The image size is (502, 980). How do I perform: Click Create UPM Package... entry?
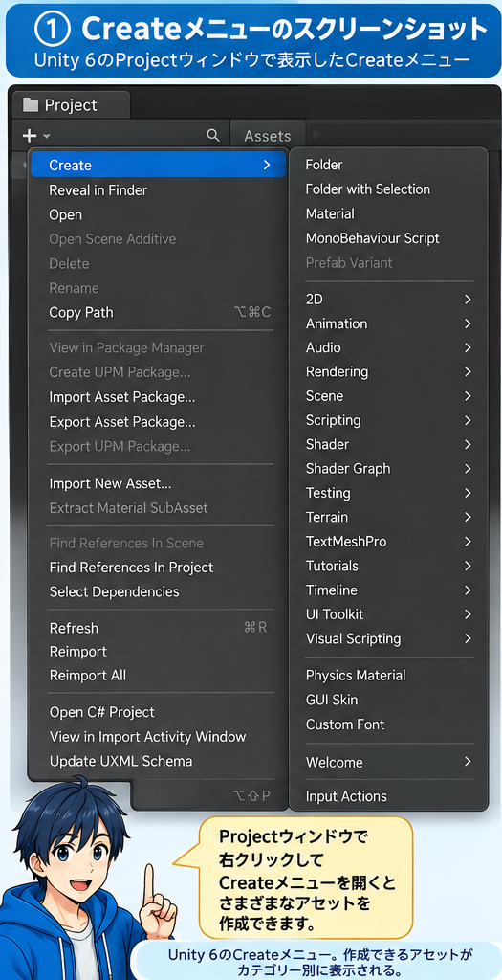click(160, 372)
